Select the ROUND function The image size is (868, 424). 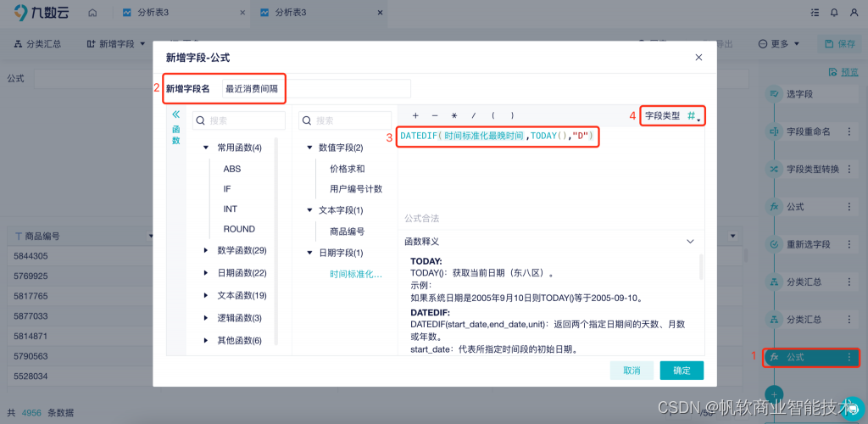239,229
